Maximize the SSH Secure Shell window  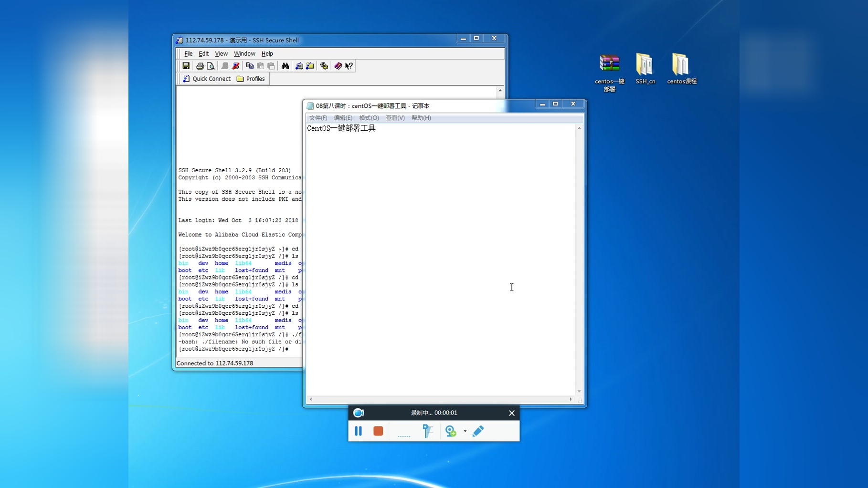coord(476,38)
